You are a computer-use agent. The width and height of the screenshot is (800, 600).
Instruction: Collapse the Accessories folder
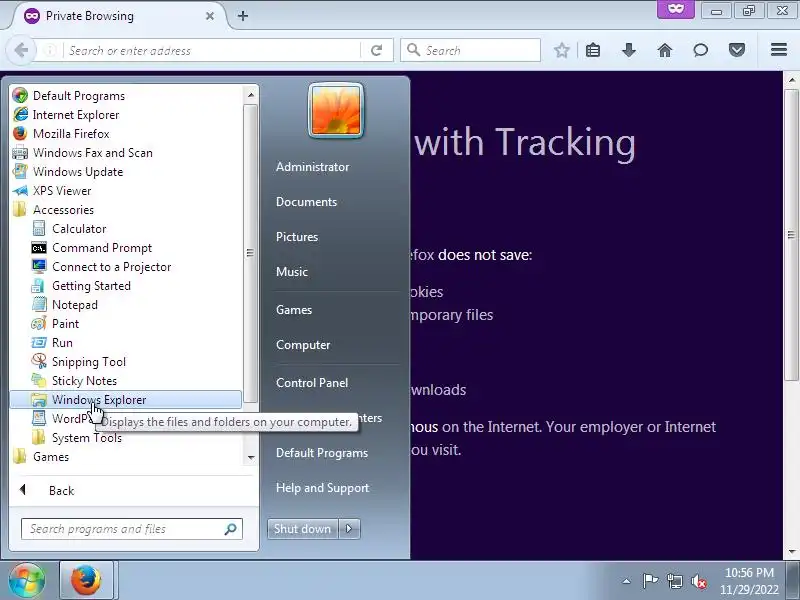(x=126, y=210)
